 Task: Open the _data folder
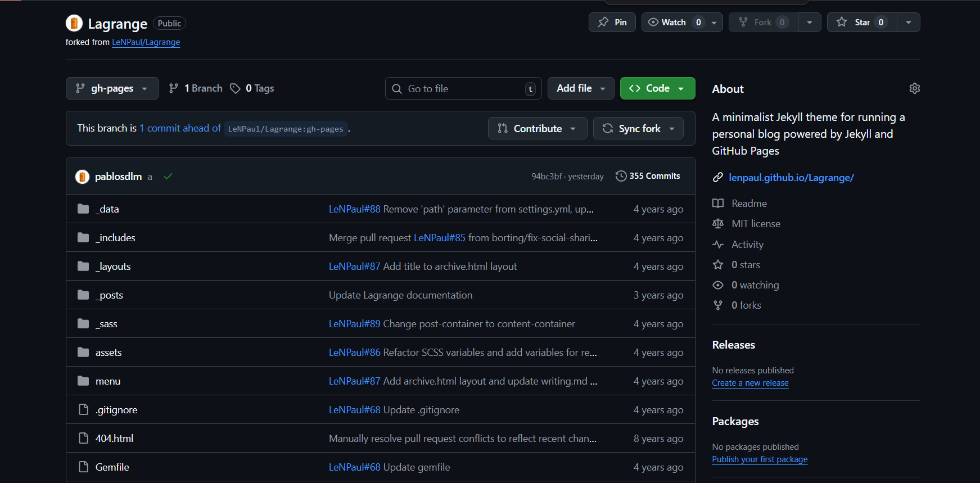[x=107, y=209]
